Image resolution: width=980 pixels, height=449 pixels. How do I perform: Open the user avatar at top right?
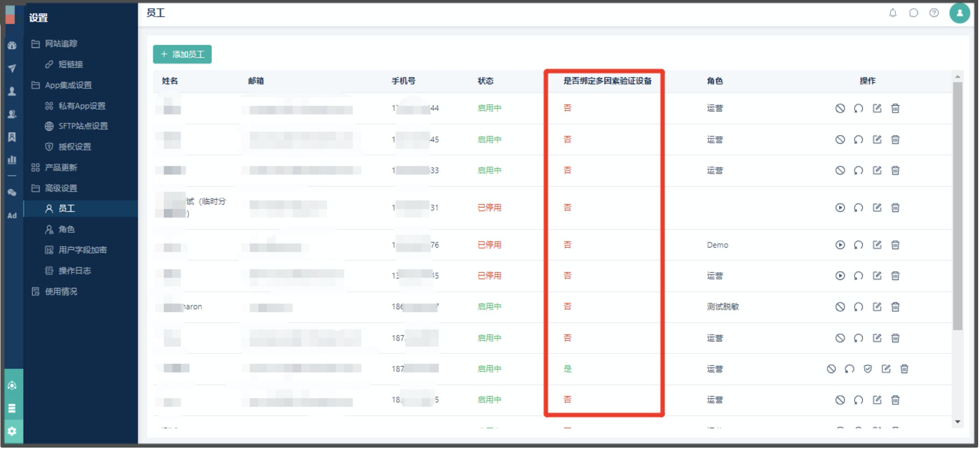tap(959, 13)
